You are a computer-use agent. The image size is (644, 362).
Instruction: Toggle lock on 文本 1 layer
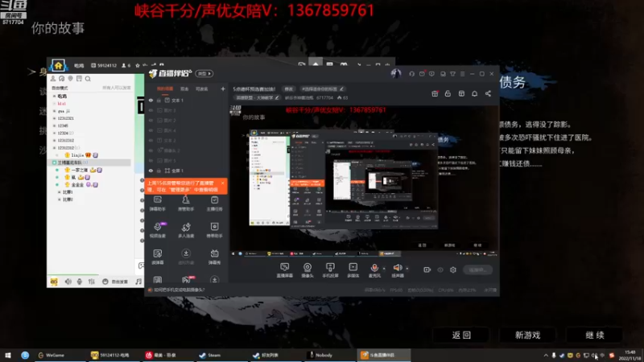(x=159, y=100)
